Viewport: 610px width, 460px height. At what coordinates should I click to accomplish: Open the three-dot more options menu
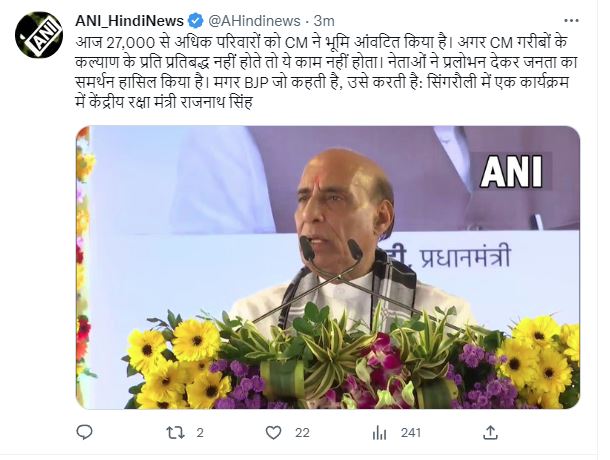pos(571,20)
